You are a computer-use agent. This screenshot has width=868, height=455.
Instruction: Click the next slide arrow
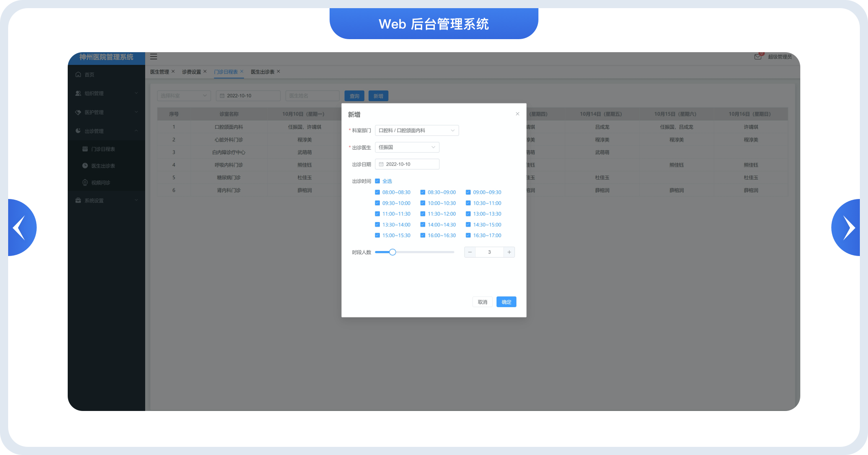[848, 227]
